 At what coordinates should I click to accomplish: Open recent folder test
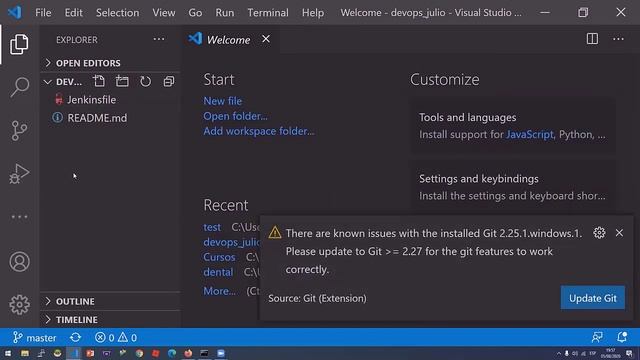(212, 227)
